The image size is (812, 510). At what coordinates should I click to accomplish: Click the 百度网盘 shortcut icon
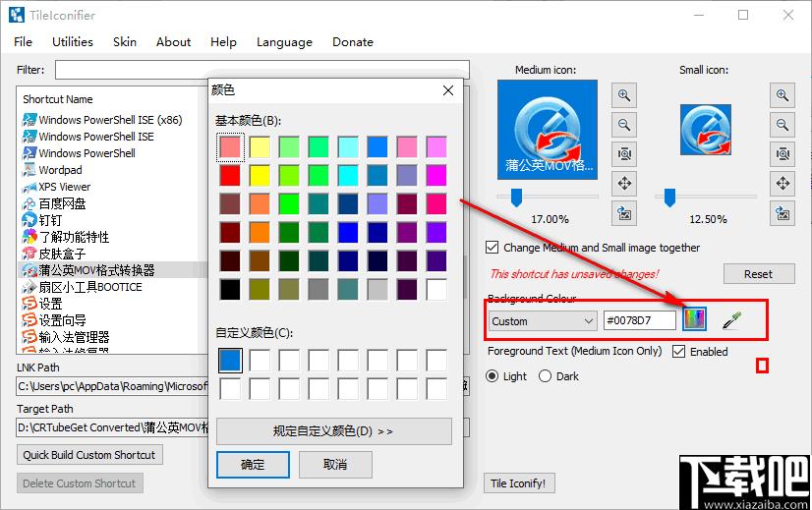[29, 204]
